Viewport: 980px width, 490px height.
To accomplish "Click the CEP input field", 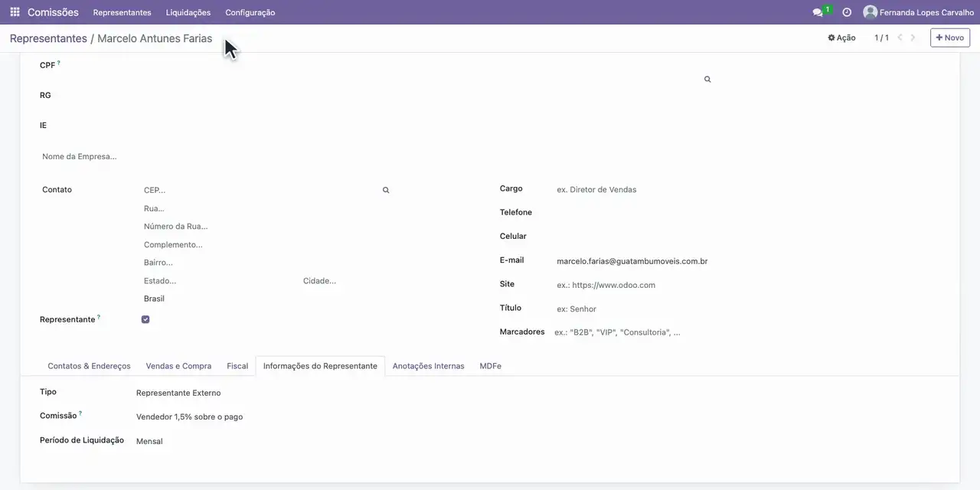I will 260,190.
